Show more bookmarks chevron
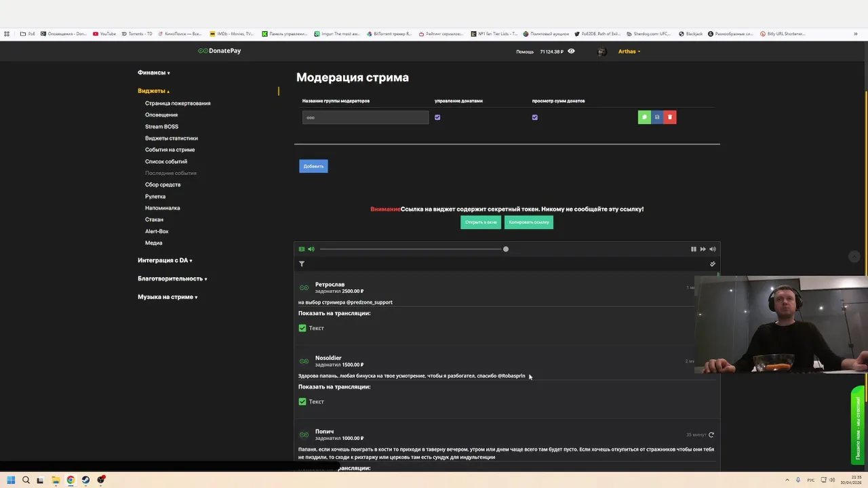 [855, 34]
